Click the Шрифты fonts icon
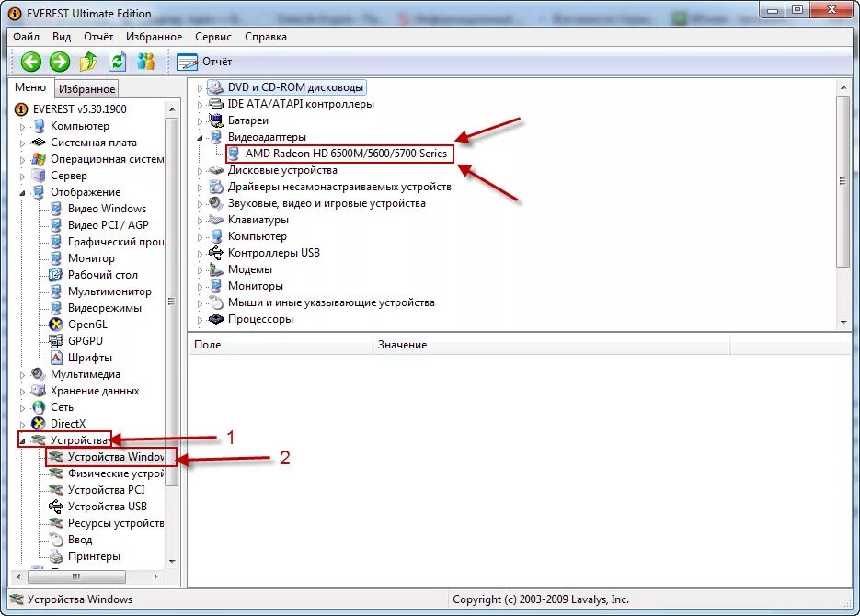 point(56,358)
